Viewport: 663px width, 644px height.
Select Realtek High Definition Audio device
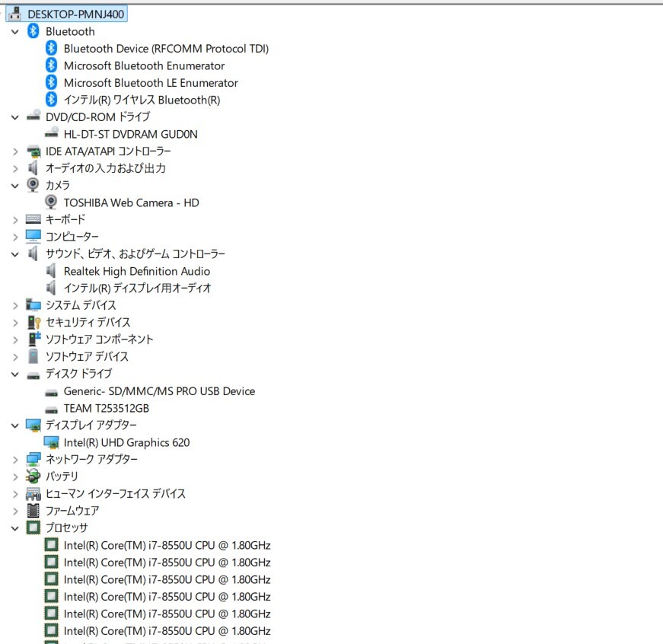point(136,272)
